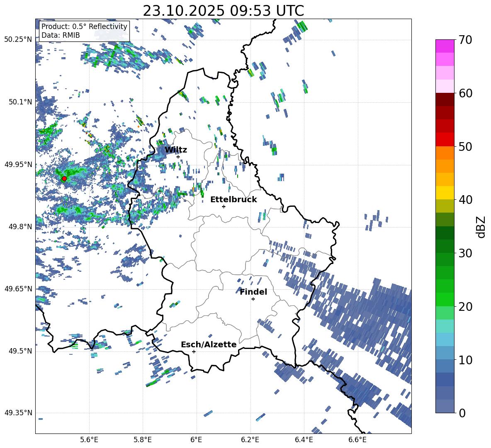Click the 10 value on the colorbar
This screenshot has width=491, height=448.
(465, 360)
